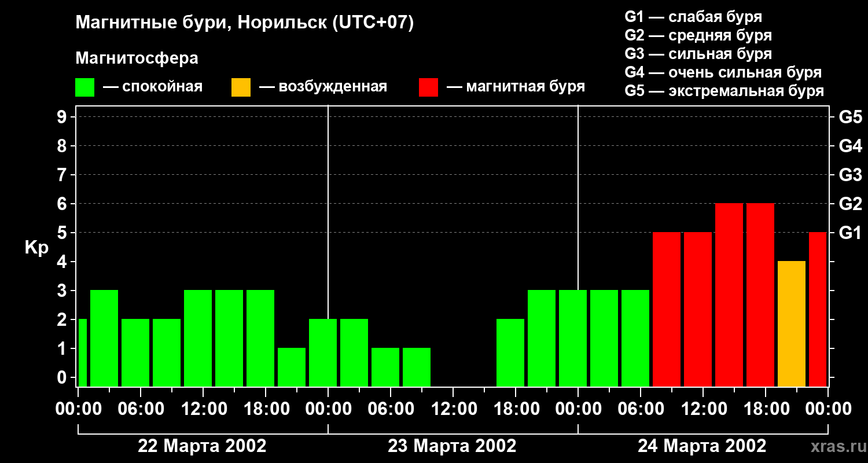Click the '18:00' time label for 22 March
868x463 pixels.
[x=266, y=409]
